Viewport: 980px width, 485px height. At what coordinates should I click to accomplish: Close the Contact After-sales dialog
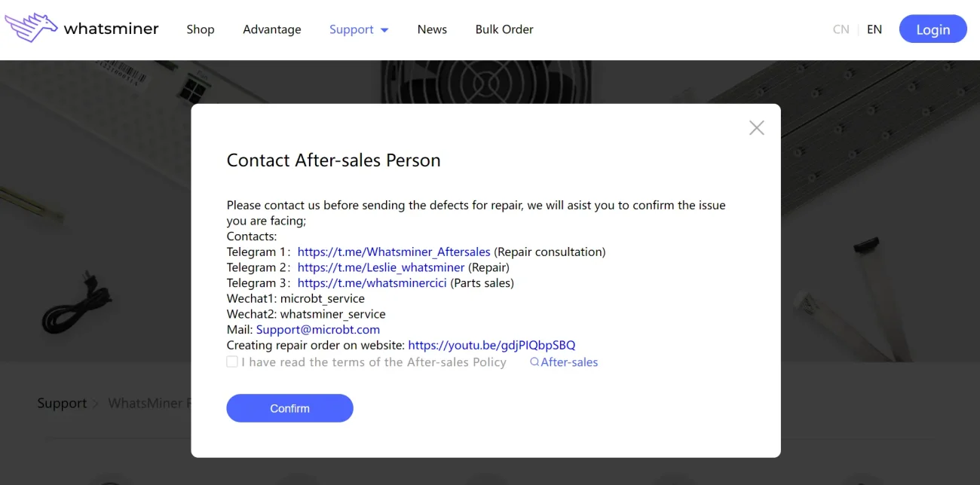pos(756,128)
